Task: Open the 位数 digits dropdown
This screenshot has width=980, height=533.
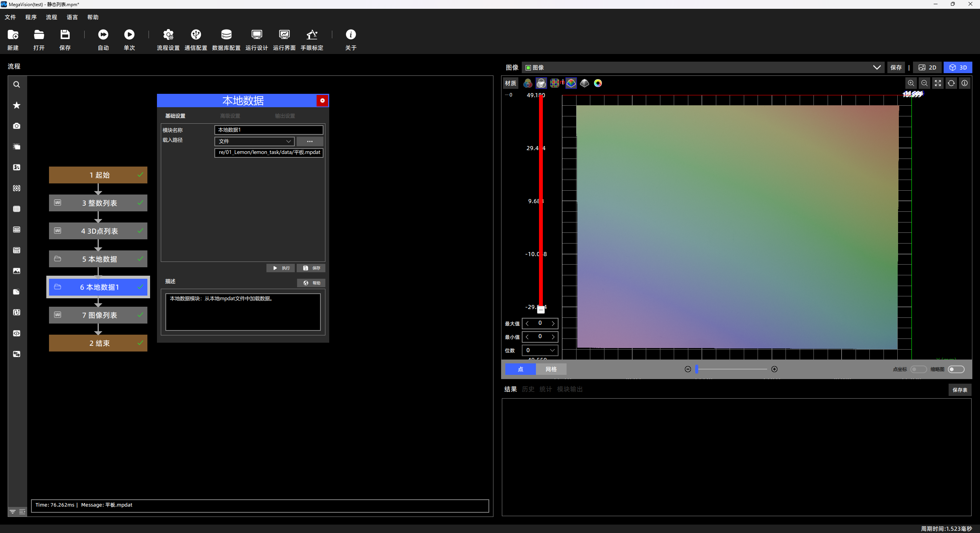Action: (x=540, y=350)
